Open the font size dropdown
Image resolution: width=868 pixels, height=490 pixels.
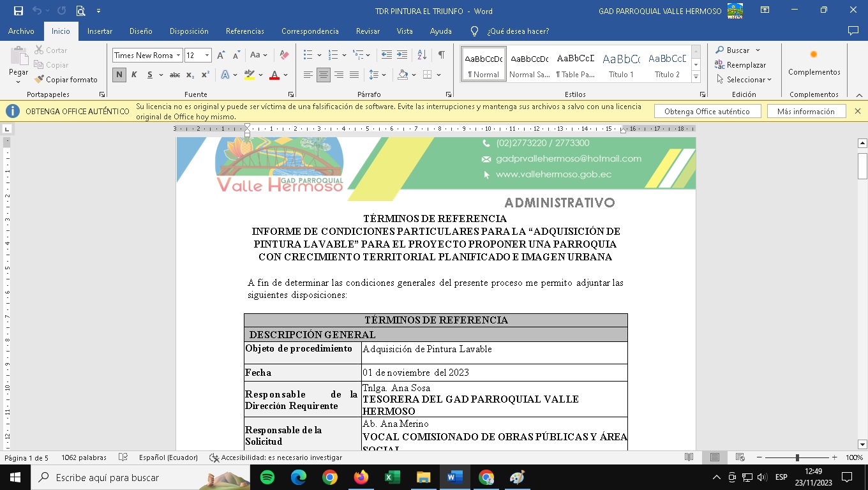point(207,56)
